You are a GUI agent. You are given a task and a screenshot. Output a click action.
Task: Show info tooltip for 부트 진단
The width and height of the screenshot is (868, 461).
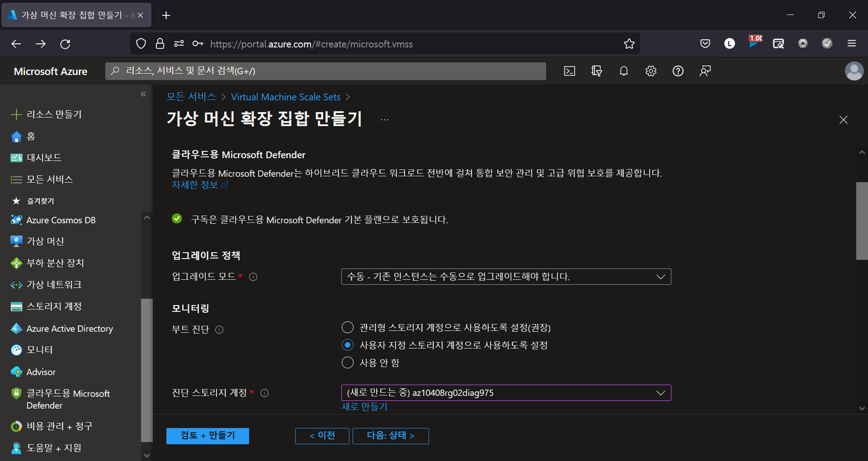[219, 330]
